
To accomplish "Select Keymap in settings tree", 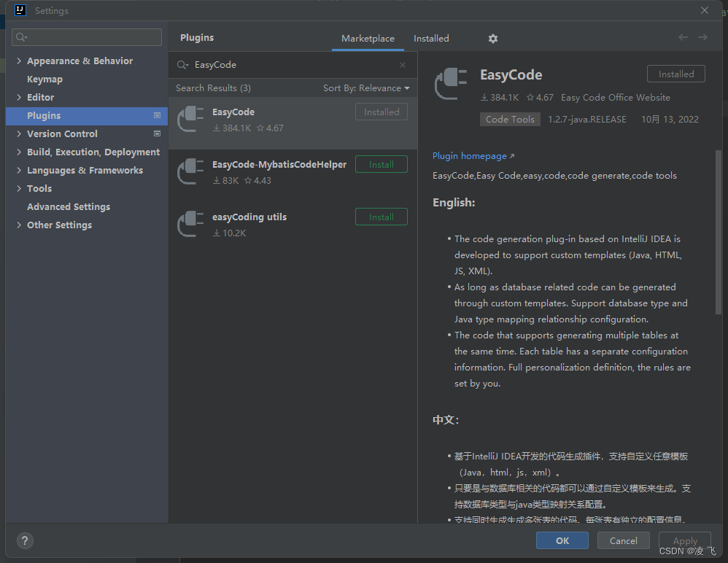I will click(x=44, y=79).
